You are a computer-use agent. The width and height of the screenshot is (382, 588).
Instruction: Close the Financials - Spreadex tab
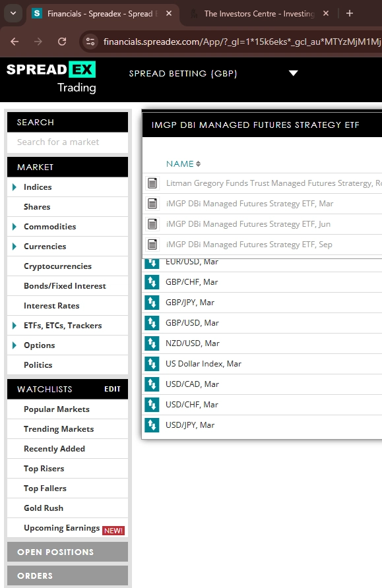click(169, 13)
